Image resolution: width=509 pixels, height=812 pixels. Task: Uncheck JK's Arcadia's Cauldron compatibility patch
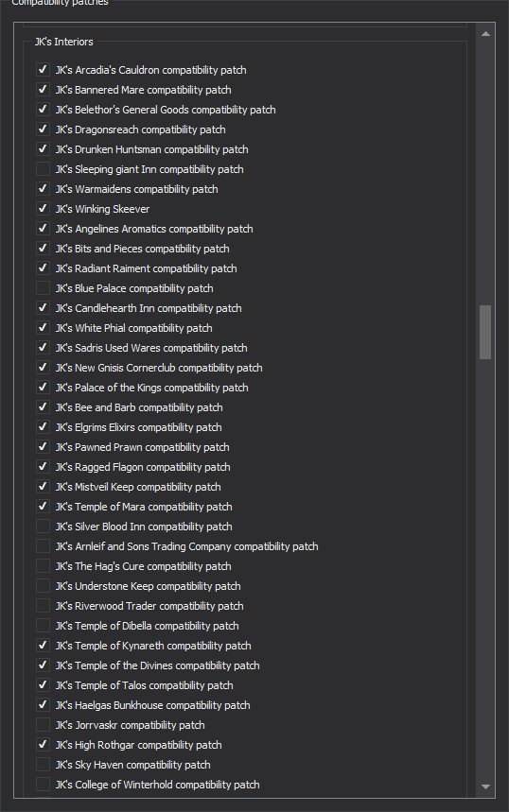[x=43, y=69]
